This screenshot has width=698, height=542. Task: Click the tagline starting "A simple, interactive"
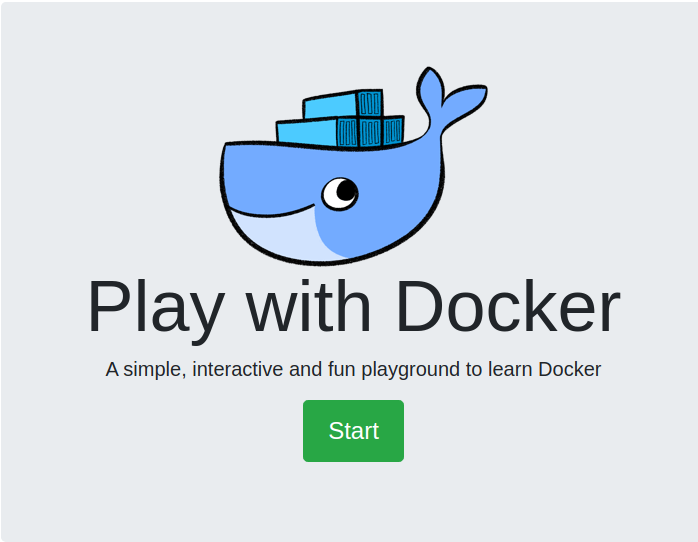click(353, 369)
